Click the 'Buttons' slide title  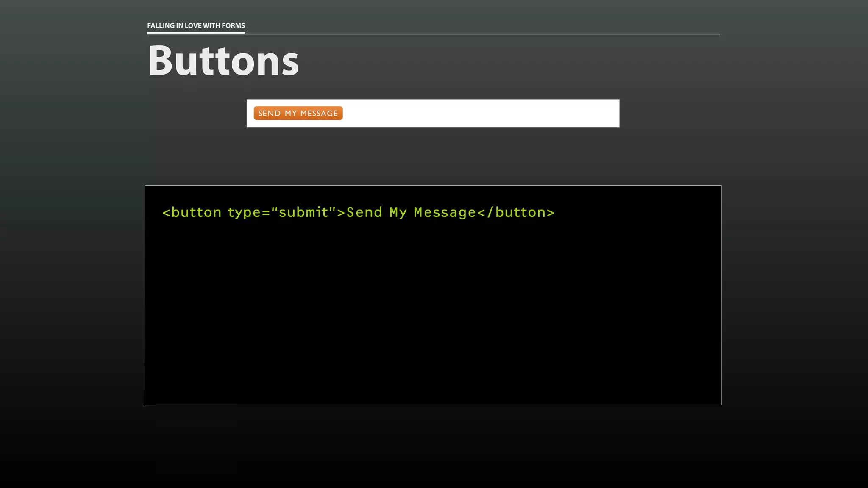(223, 61)
